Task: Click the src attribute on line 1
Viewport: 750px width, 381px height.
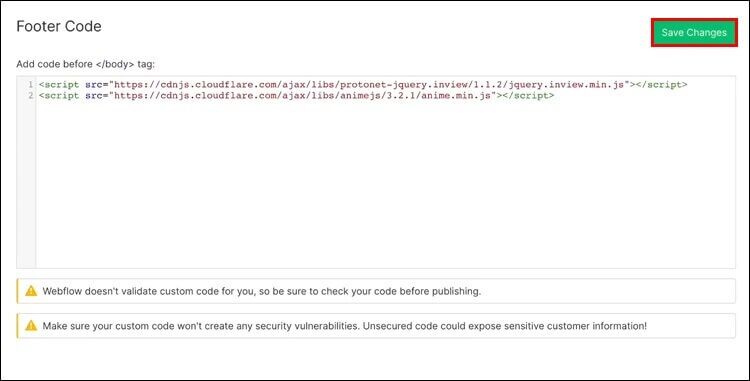Action: [94, 85]
